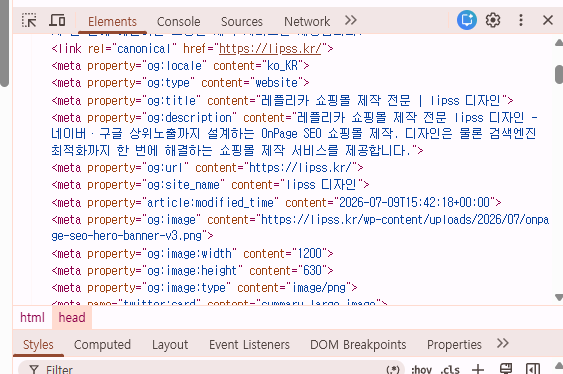Click the head breadcrumb
Viewport: 563px width, 374px height.
[72, 318]
